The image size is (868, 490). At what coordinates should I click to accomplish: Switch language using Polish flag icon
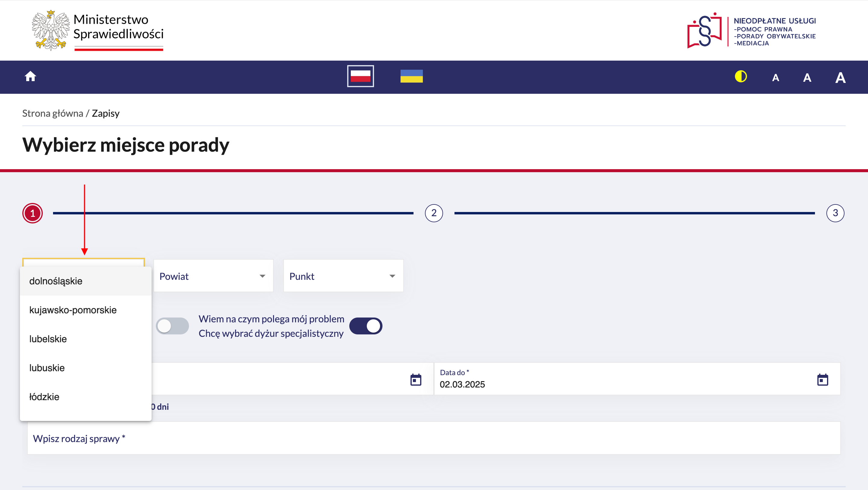[x=360, y=76]
